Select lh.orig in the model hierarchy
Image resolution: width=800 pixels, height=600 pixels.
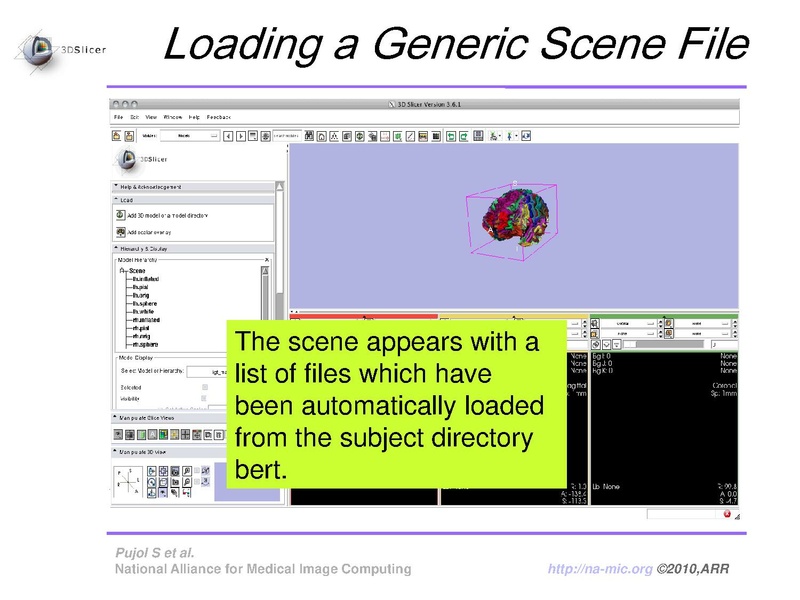point(141,295)
